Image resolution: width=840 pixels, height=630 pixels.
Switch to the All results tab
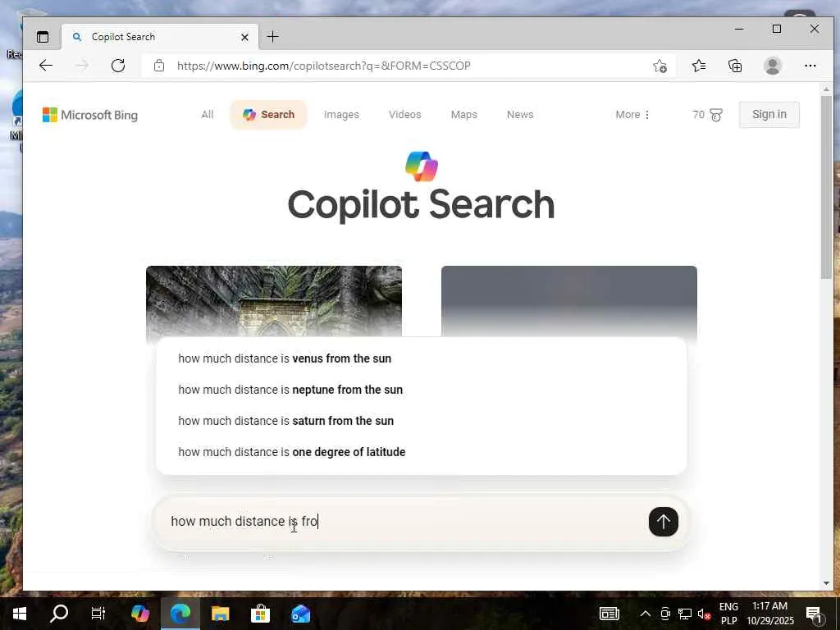point(208,114)
